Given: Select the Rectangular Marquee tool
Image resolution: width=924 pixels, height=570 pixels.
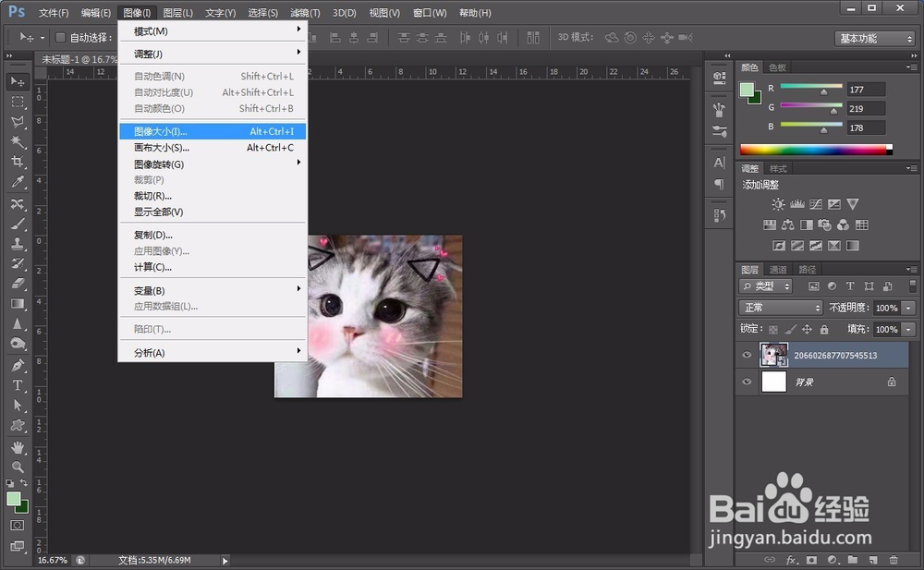Looking at the screenshot, I should tap(18, 102).
